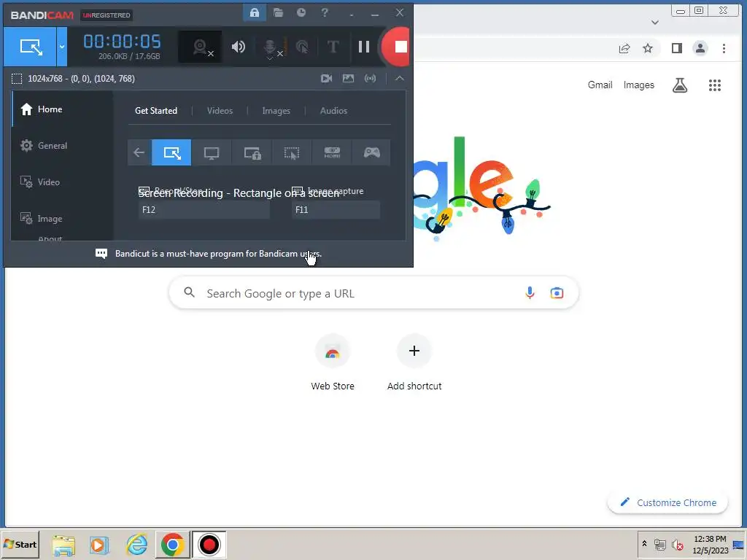The width and height of the screenshot is (747, 560).
Task: Pause the Bandicam recording
Action: pos(364,47)
